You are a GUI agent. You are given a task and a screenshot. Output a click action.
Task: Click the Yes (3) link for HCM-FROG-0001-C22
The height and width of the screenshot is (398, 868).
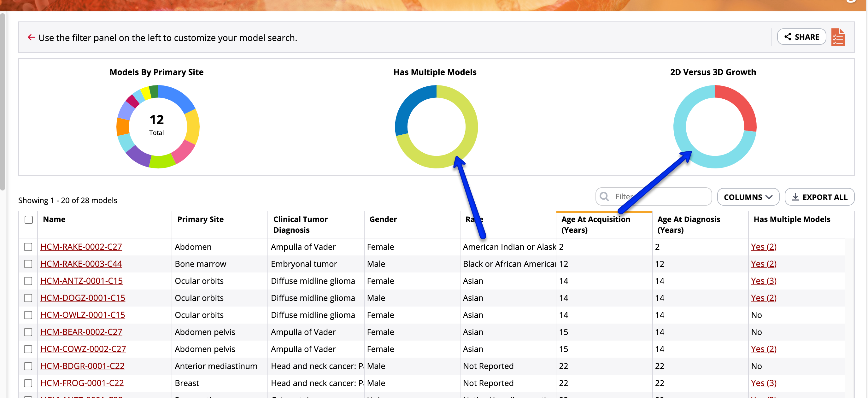764,383
